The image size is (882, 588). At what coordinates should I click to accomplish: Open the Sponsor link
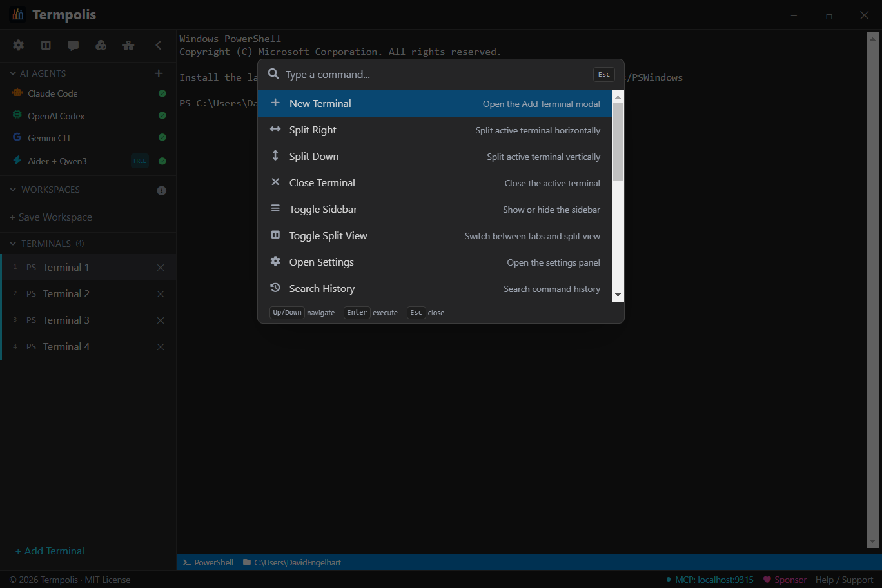(x=790, y=580)
